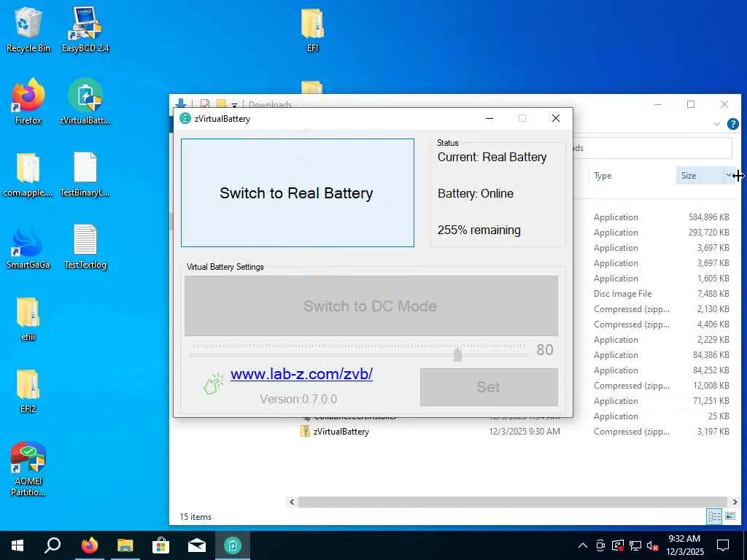This screenshot has height=560, width=747.
Task: Select the zVirtualBattery desktop shortcut
Action: point(85,102)
